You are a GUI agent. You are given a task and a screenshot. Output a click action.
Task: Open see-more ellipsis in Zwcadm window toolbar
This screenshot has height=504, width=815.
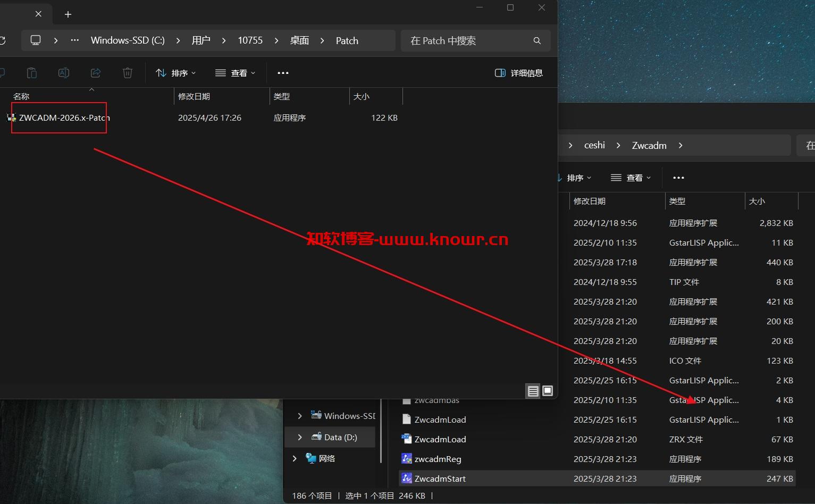[678, 178]
